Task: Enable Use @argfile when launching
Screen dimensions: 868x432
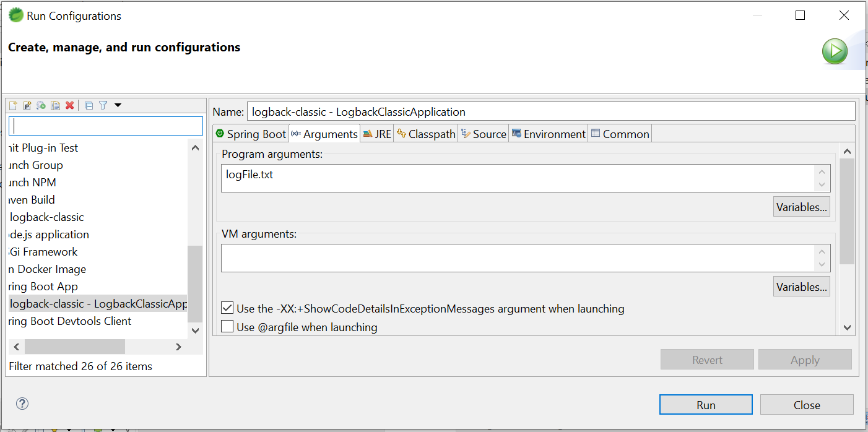Action: [227, 326]
